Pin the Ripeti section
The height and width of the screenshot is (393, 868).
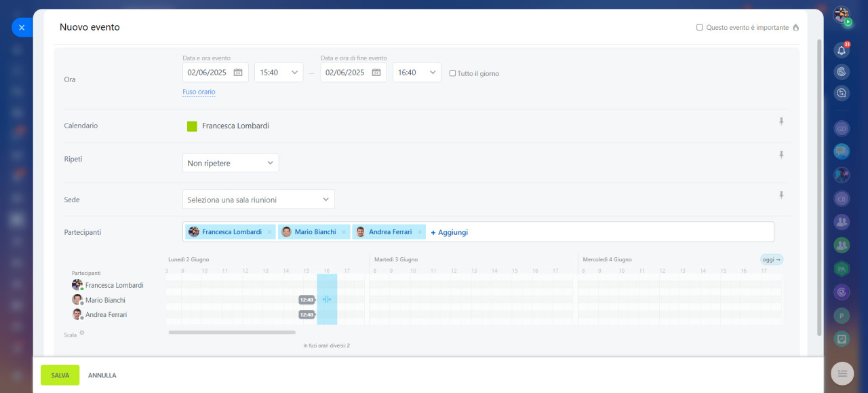pyautogui.click(x=781, y=155)
